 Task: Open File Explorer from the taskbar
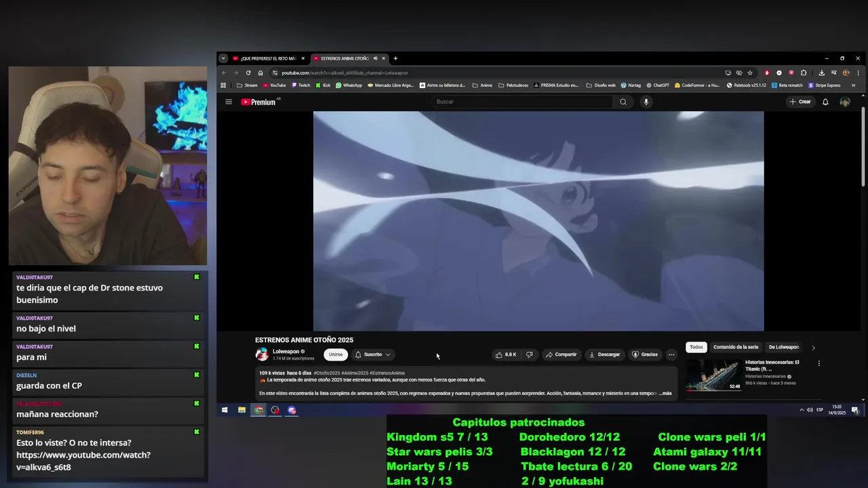[x=241, y=410]
